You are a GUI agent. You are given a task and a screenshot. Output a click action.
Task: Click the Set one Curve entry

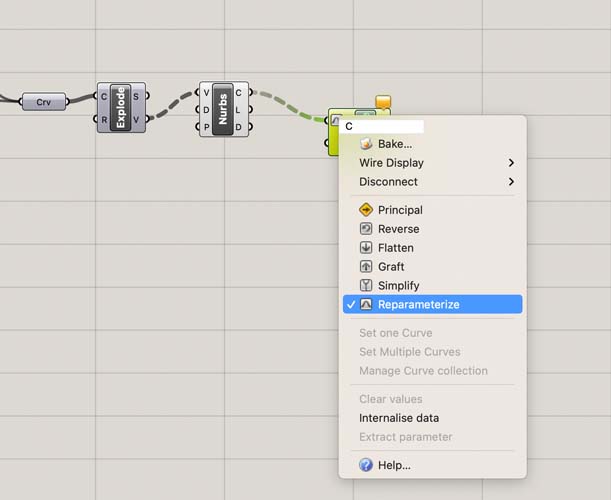click(433, 333)
